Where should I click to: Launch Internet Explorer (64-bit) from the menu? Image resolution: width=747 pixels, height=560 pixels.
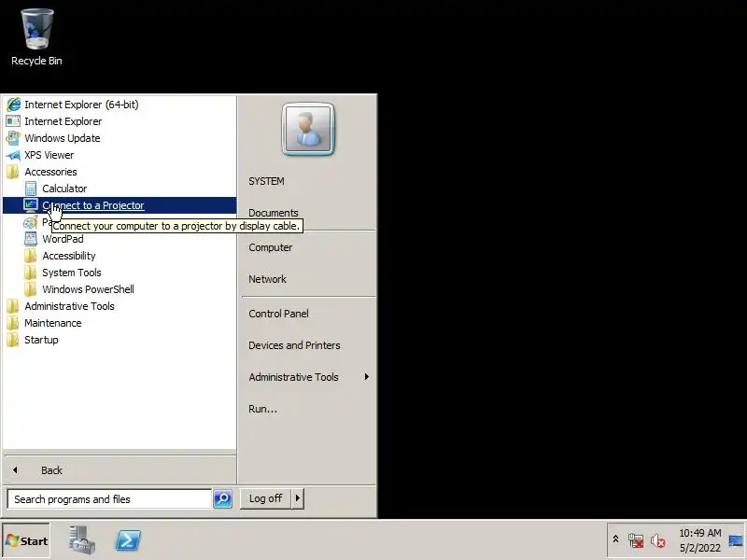coord(120,105)
